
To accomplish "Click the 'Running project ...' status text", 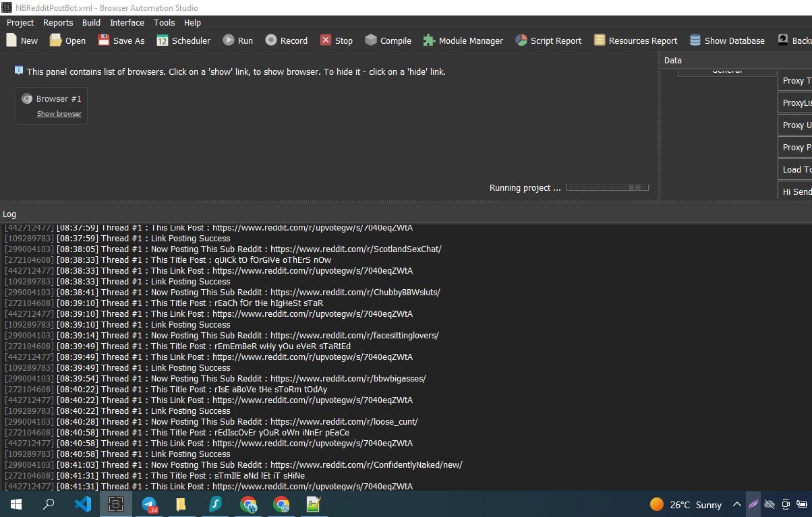I will click(x=525, y=188).
